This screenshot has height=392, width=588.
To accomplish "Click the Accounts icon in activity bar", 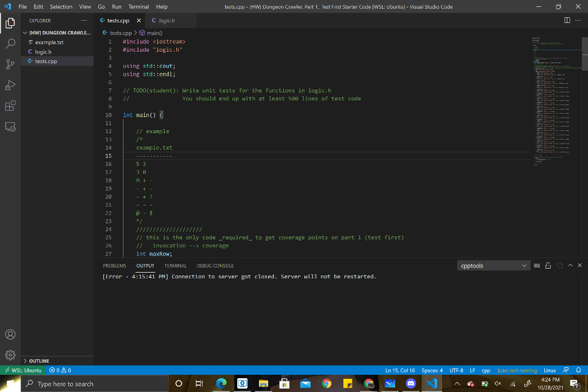I will point(10,334).
